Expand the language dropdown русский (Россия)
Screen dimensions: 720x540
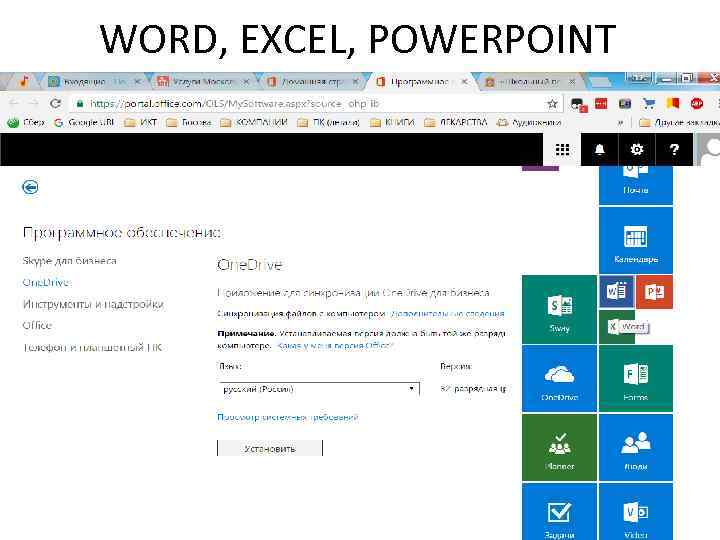coord(318,389)
